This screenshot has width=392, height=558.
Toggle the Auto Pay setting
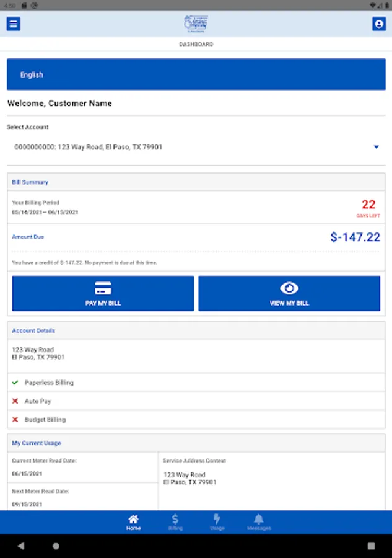[x=15, y=401]
